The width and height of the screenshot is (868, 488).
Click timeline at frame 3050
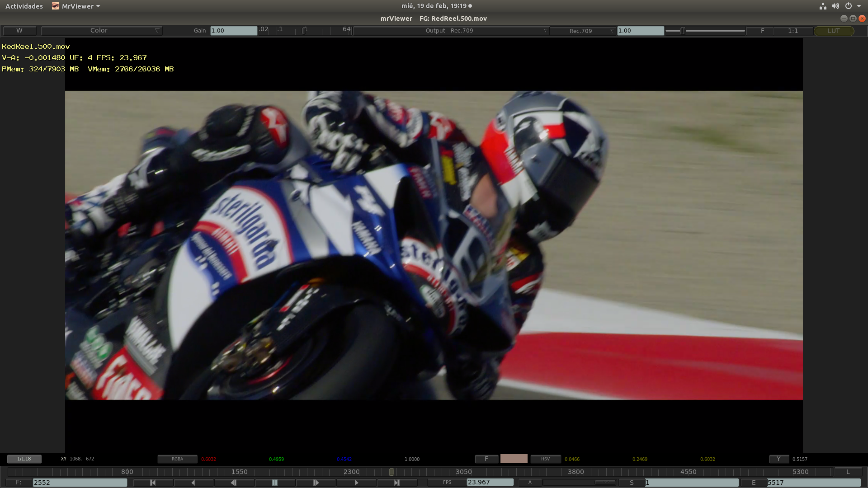(463, 472)
